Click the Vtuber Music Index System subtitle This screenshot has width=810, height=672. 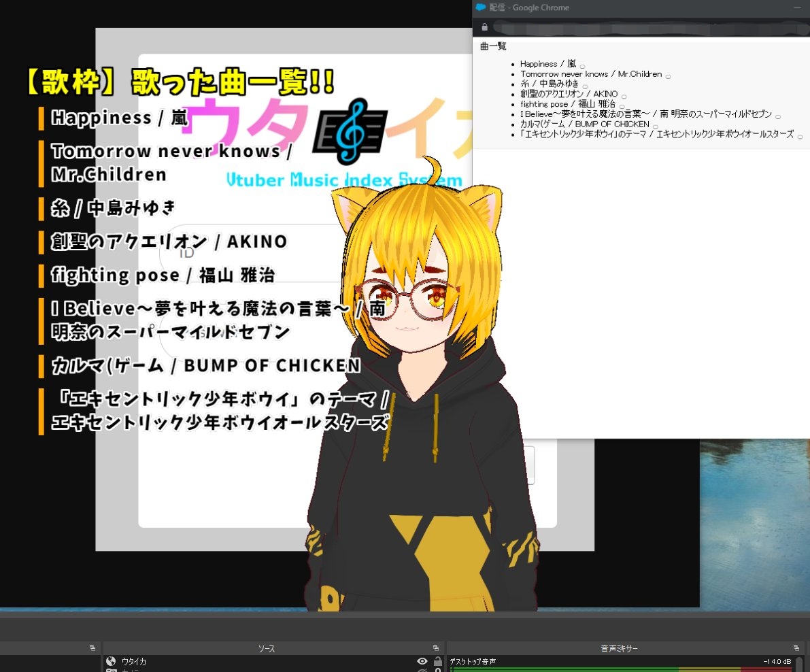[345, 180]
